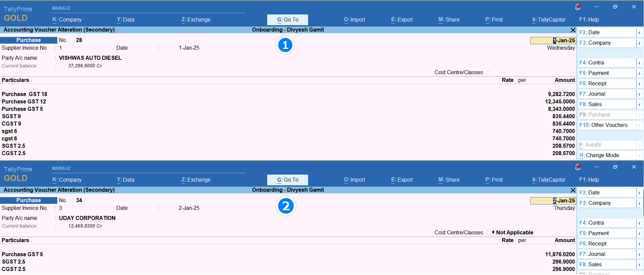The width and height of the screenshot is (644, 275).
Task: Switch to F7: Journal in voucher 34 window
Action: coord(607,254)
